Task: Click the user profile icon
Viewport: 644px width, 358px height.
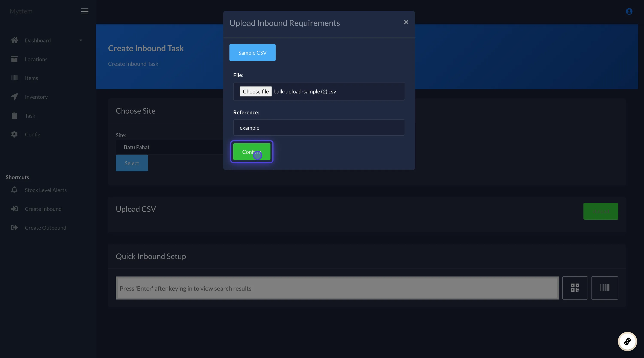Action: pos(629,11)
